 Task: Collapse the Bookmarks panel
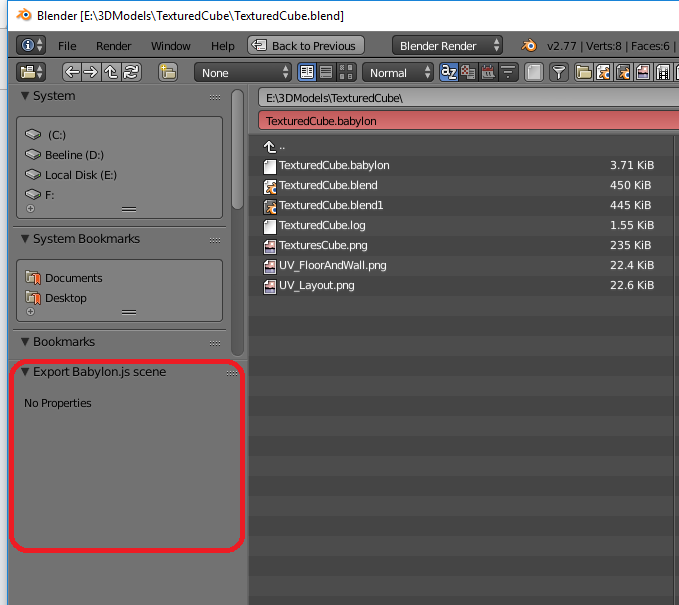pyautogui.click(x=25, y=342)
